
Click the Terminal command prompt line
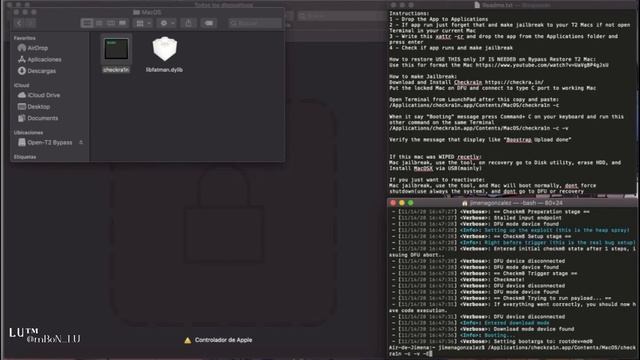[x=512, y=351]
